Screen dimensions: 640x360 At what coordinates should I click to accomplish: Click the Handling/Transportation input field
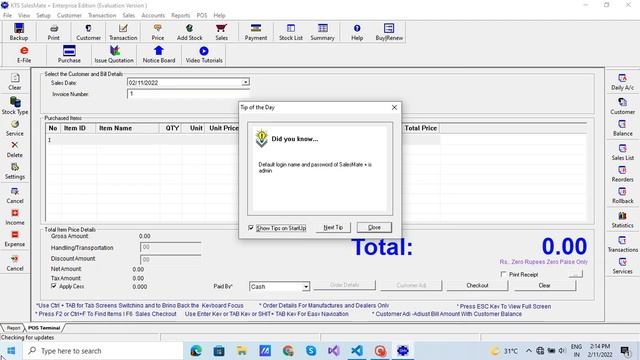click(x=171, y=247)
